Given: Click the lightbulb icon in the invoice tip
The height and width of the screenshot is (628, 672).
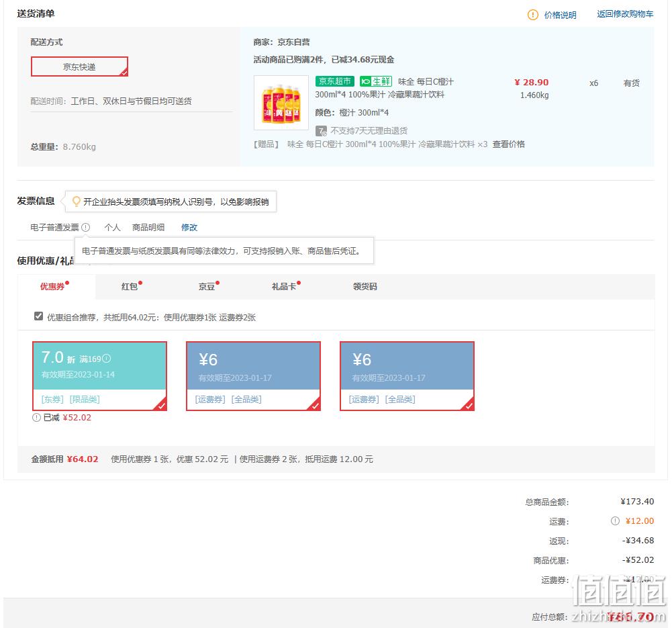Looking at the screenshot, I should (77, 201).
